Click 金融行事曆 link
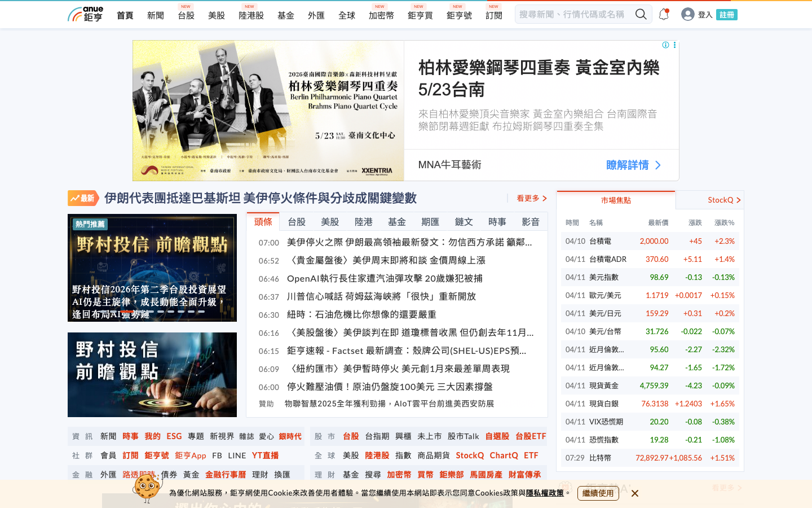The image size is (812, 508). point(226,475)
